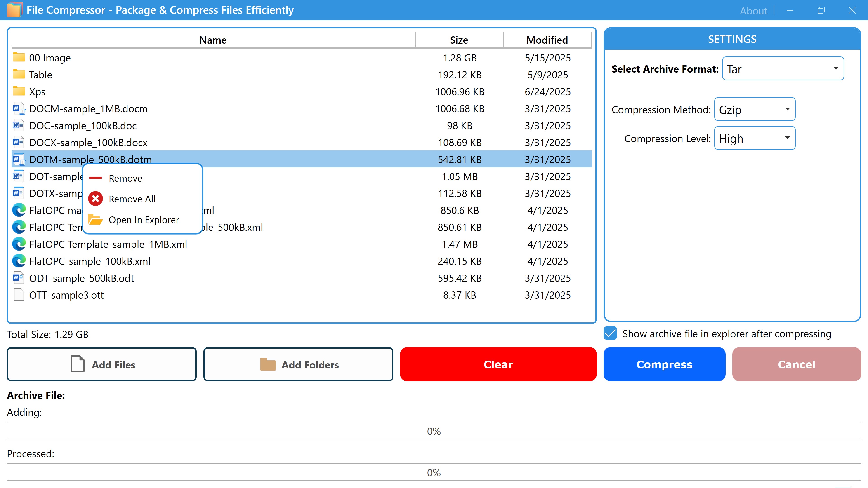Uncheck Show archive file in explorer checkbox

pos(610,333)
